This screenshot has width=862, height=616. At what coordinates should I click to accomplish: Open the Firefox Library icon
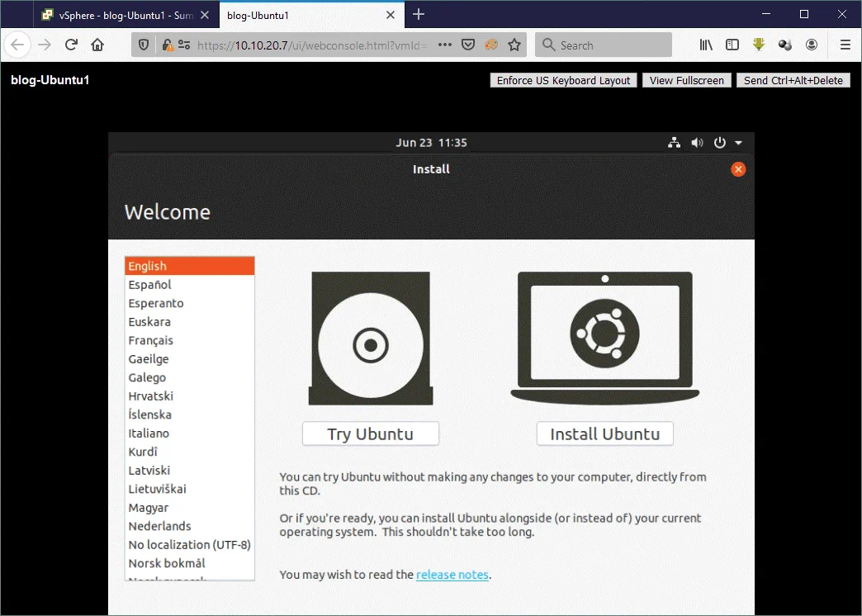[x=706, y=45]
